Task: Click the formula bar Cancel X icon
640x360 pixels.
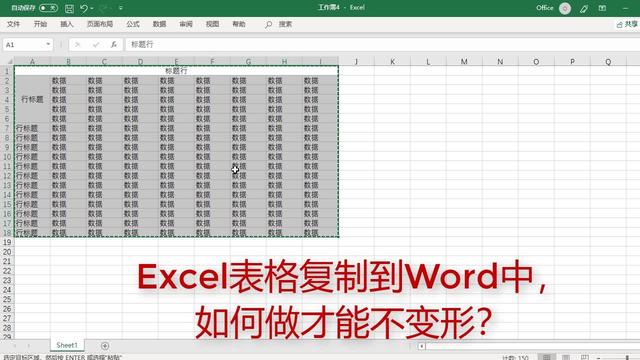Action: pos(77,44)
